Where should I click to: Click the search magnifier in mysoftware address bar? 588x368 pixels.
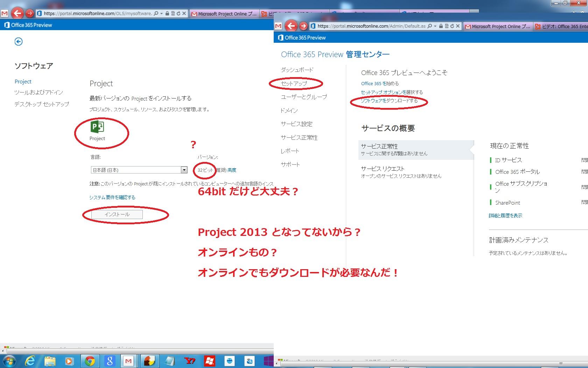(156, 14)
